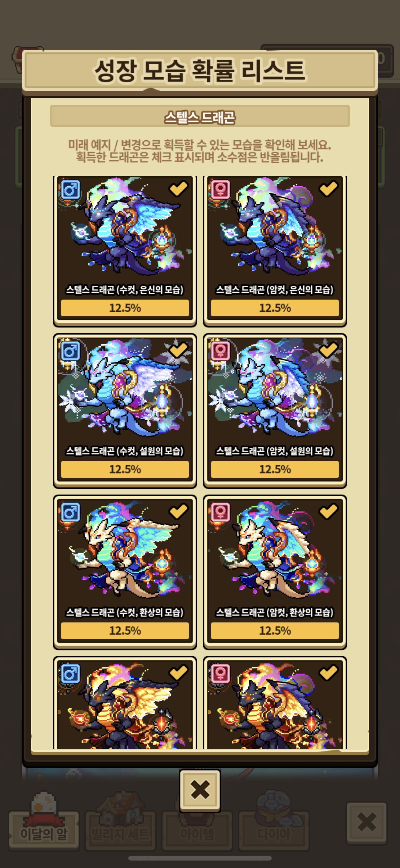Tap checkmark on female 설원의 모습 card
Screen dimensions: 400x868
click(328, 350)
